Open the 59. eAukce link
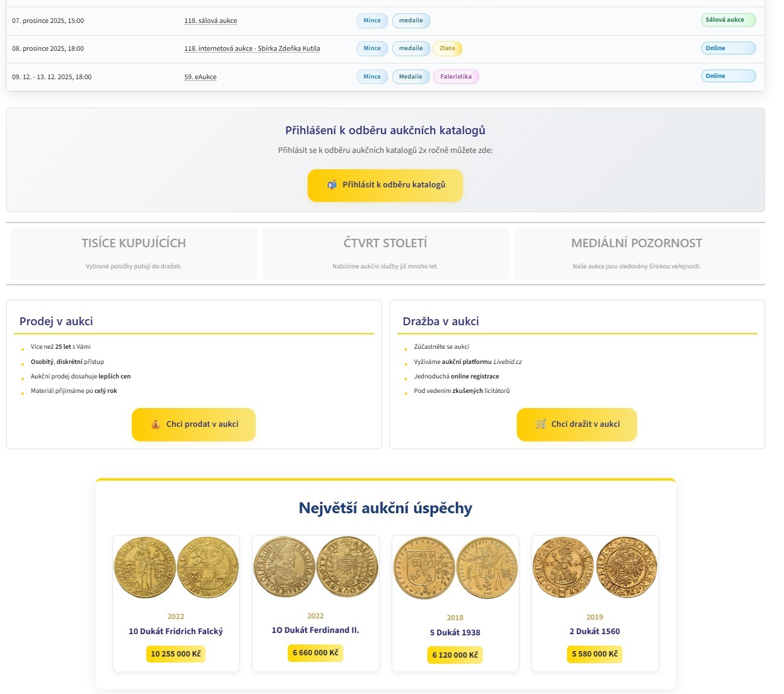 tap(200, 77)
